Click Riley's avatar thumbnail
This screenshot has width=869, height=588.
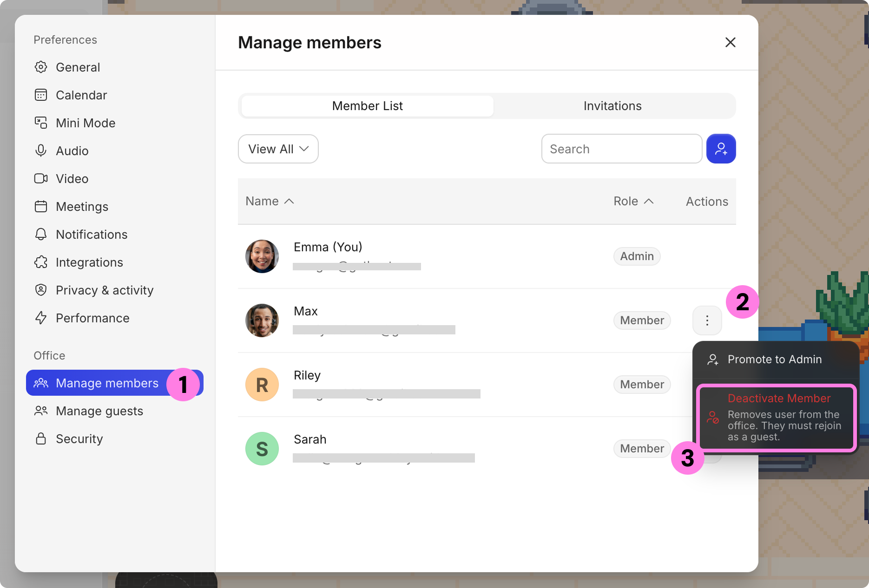(x=262, y=385)
